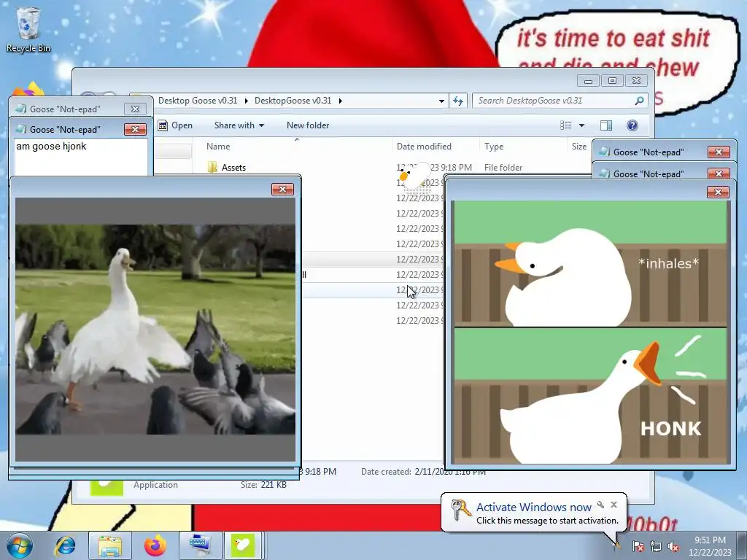Viewport: 747px width, 560px height.
Task: Close the 'am goose hjonk' Not-epad window
Action: [x=135, y=129]
